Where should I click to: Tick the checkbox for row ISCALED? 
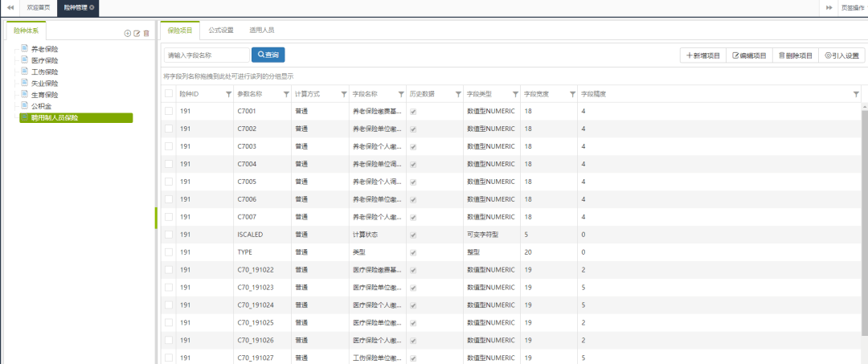(169, 235)
